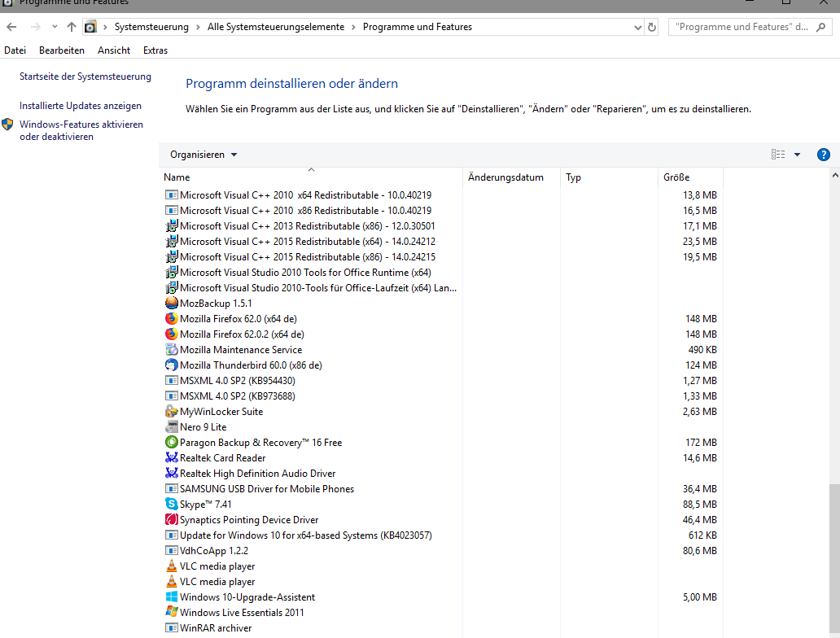Open the Bearbeiten menu
This screenshot has width=840, height=638.
pos(62,50)
